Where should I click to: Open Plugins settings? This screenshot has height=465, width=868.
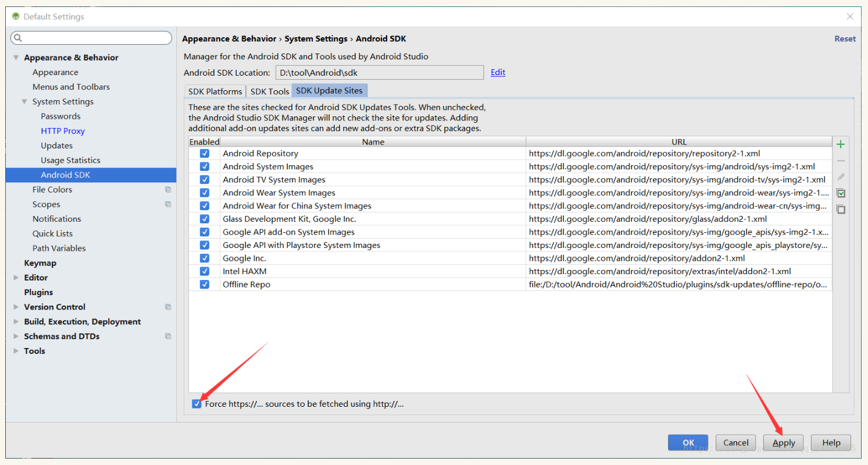coord(38,292)
